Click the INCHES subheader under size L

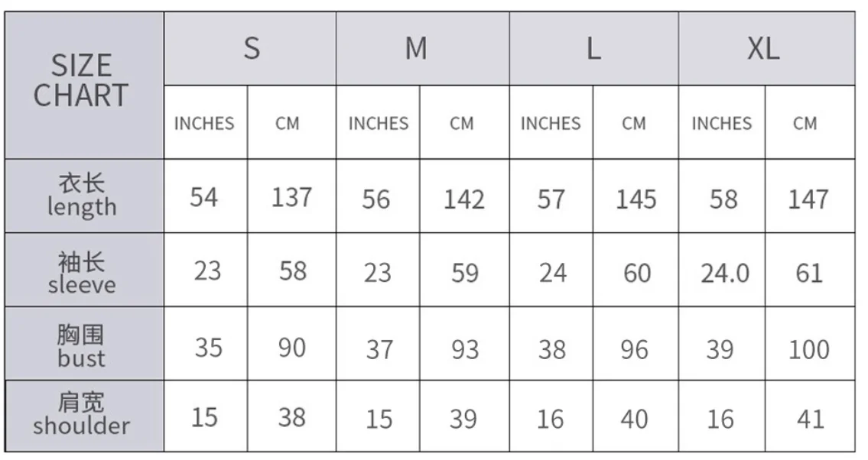pos(551,123)
